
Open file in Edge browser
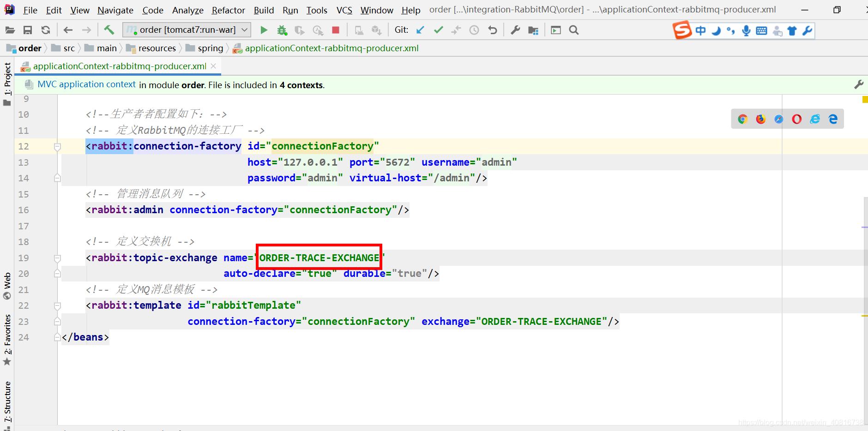pos(833,119)
